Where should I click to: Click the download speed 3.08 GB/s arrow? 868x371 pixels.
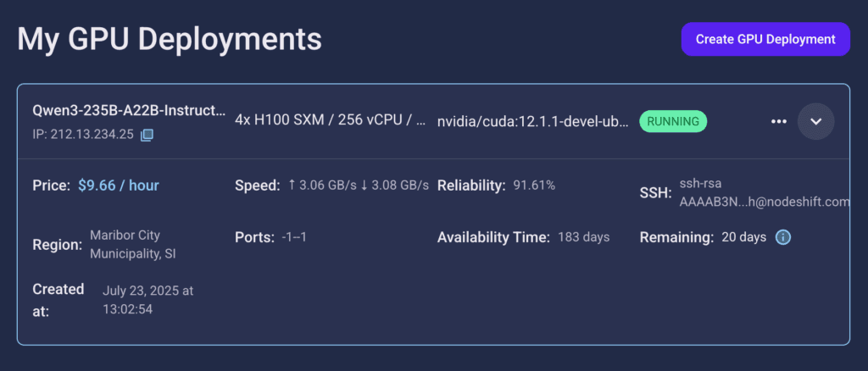(364, 185)
